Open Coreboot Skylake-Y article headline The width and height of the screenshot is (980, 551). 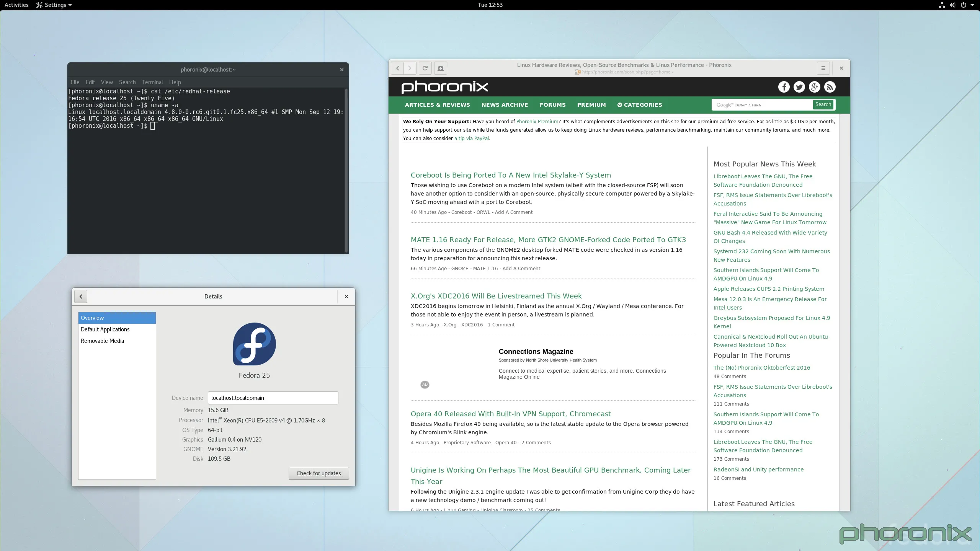(511, 175)
